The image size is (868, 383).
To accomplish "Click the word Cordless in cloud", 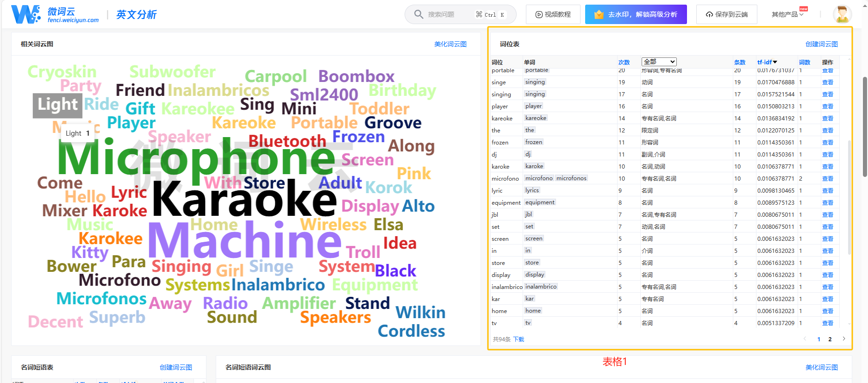I will [411, 331].
